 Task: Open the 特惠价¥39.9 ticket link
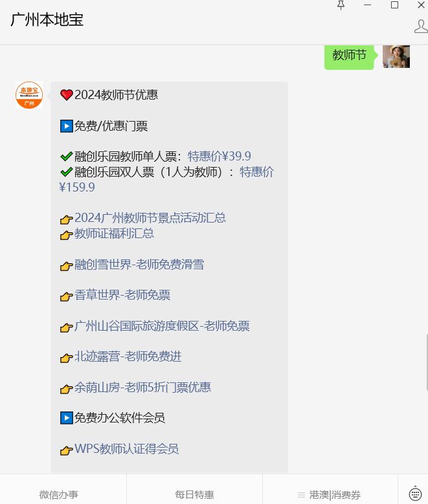pyautogui.click(x=219, y=157)
